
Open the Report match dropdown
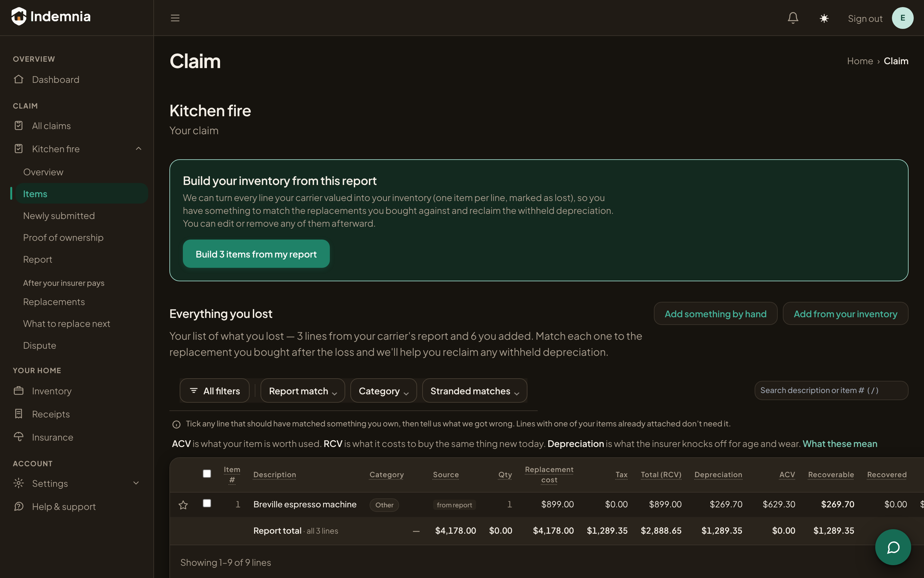[x=303, y=391]
